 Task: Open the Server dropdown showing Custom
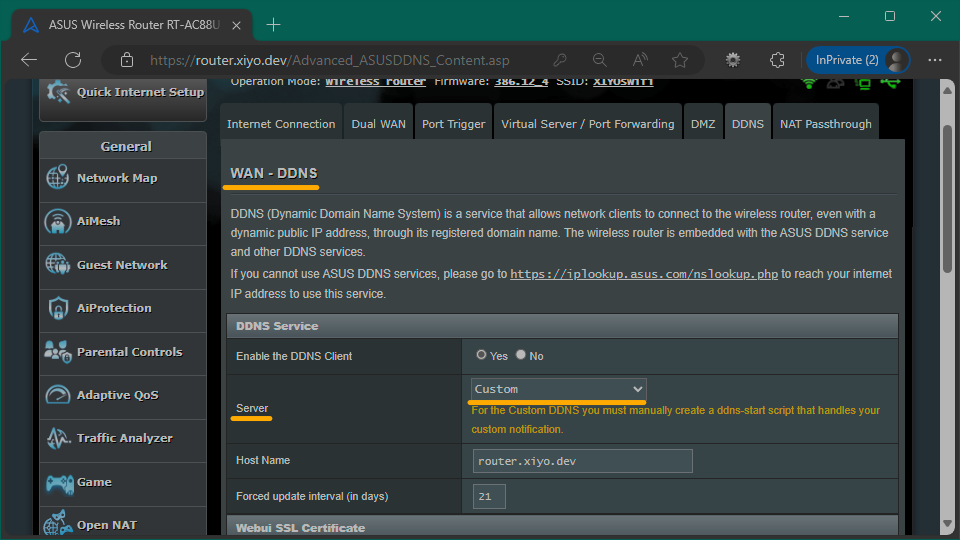(x=558, y=389)
